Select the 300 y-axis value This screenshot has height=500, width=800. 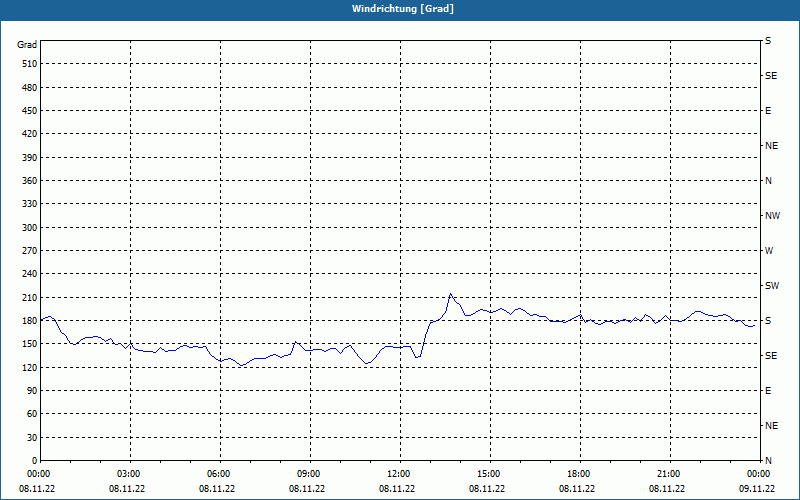30,227
